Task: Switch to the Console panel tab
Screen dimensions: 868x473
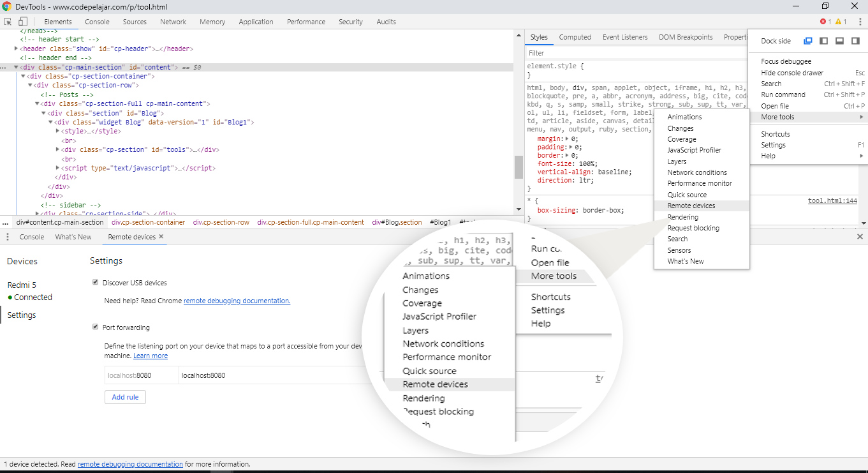Action: [x=98, y=22]
